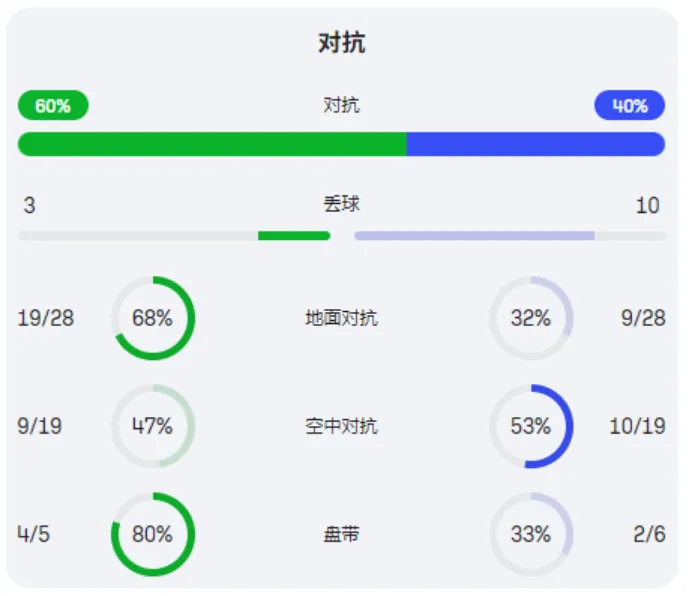Click the 对抗 panel title

coord(342,43)
